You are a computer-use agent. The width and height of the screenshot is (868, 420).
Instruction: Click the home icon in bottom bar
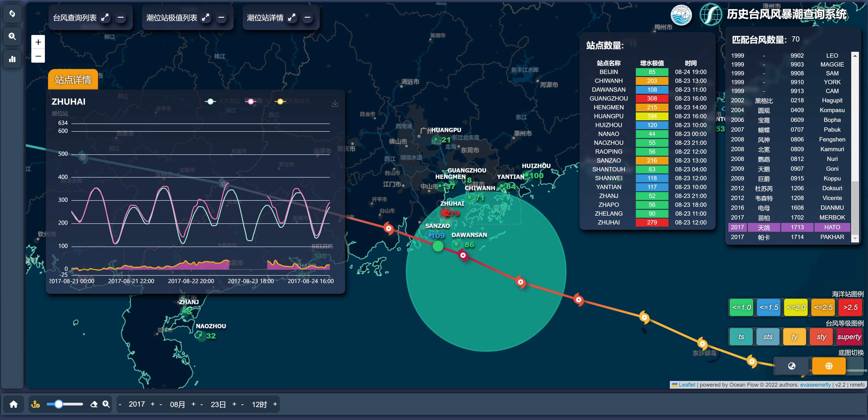tap(13, 404)
